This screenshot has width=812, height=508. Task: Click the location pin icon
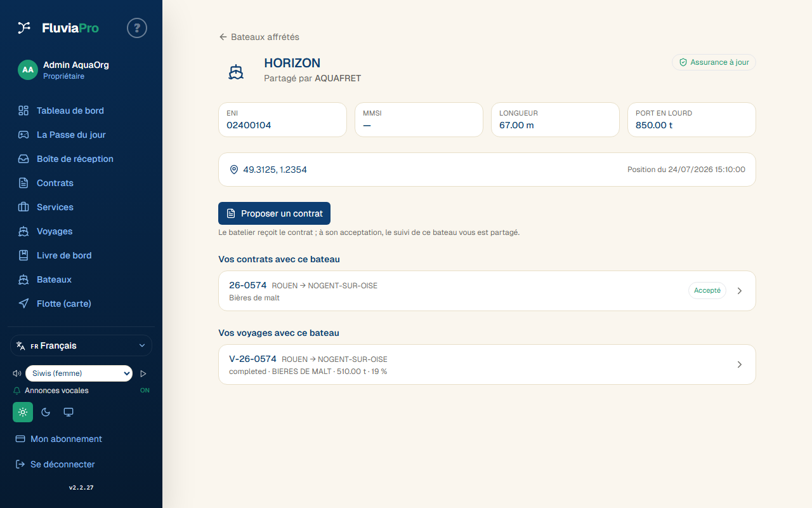coord(234,170)
